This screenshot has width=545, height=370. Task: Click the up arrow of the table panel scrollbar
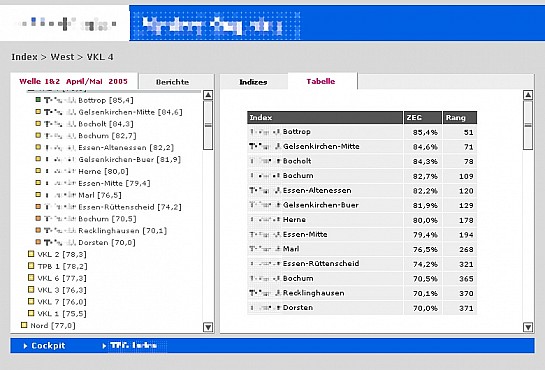[528, 95]
